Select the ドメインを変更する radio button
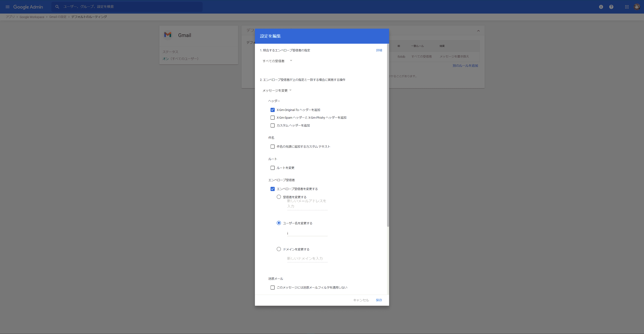This screenshot has width=644, height=334. coord(279,249)
